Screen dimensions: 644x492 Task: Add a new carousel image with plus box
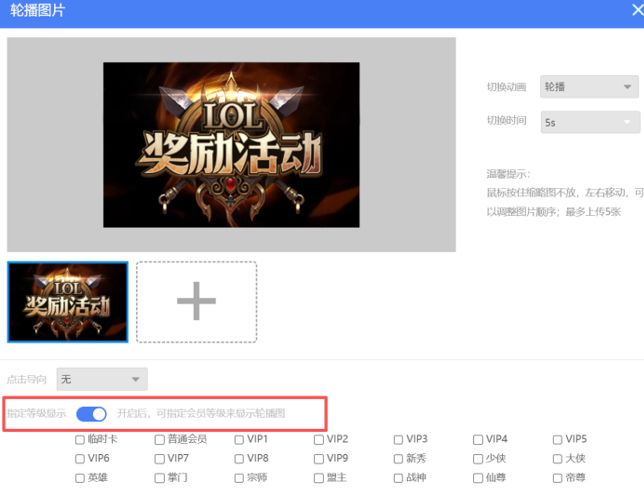196,301
